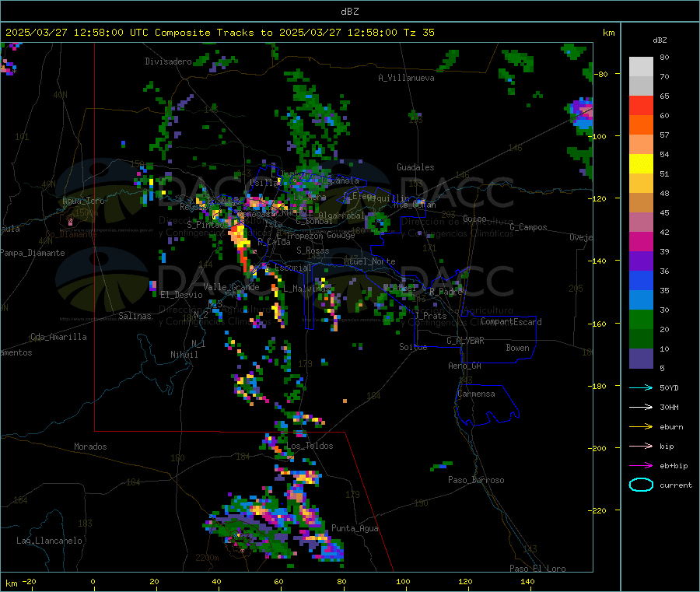Click the yellow eburn arrow legend icon
The width and height of the screenshot is (700, 592).
[641, 427]
